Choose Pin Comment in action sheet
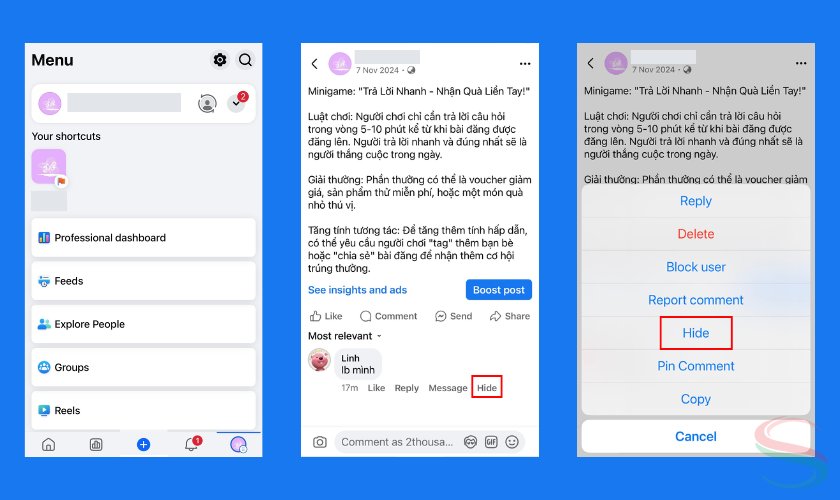The height and width of the screenshot is (500, 840). 695,366
